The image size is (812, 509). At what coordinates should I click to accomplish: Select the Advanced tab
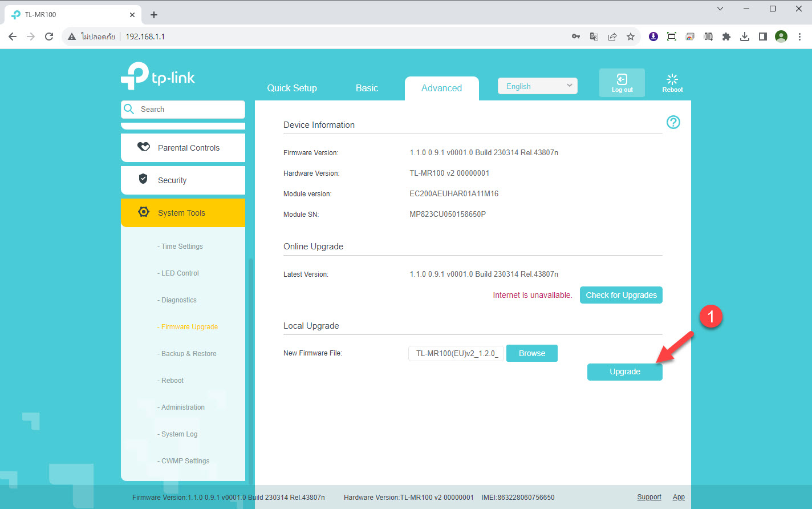tap(441, 88)
